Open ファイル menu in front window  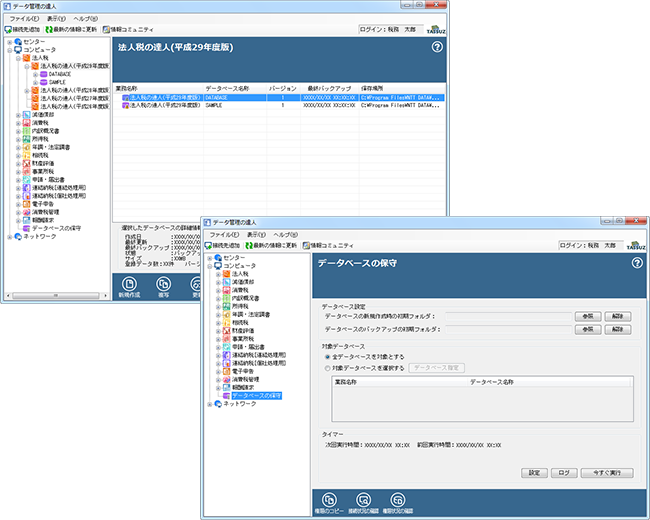(x=224, y=235)
